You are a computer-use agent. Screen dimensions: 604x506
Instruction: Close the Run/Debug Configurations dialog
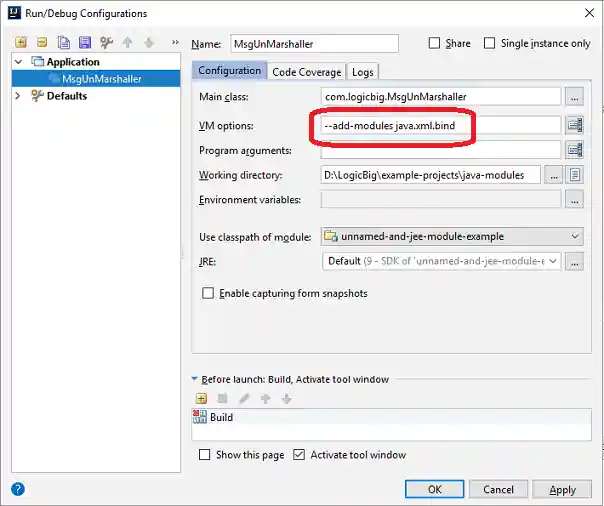coord(589,13)
